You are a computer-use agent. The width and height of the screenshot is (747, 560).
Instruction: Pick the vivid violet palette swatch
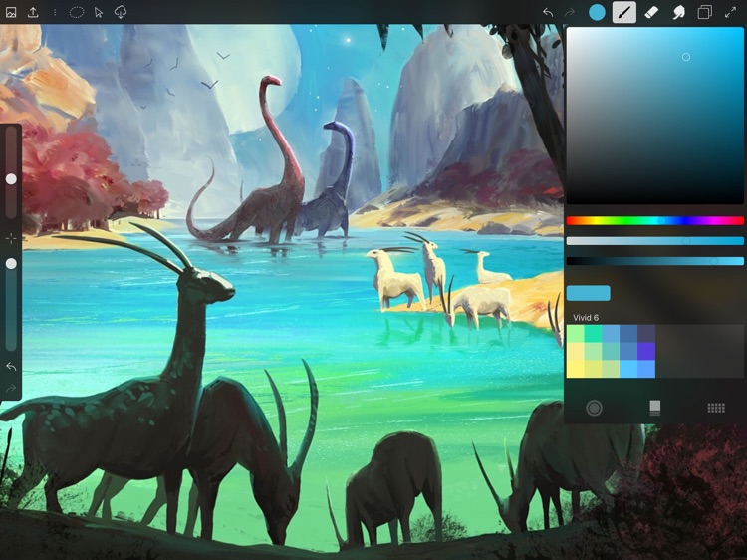[x=646, y=352]
